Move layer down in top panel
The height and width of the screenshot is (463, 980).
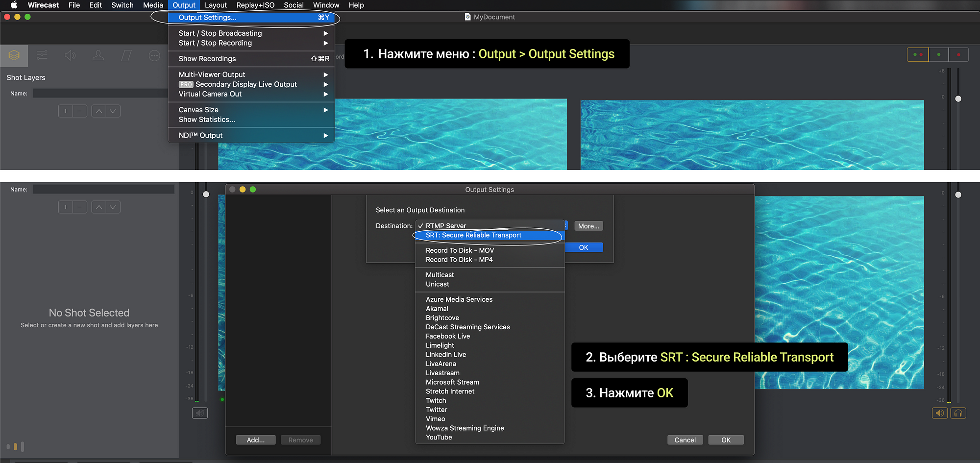pyautogui.click(x=113, y=111)
